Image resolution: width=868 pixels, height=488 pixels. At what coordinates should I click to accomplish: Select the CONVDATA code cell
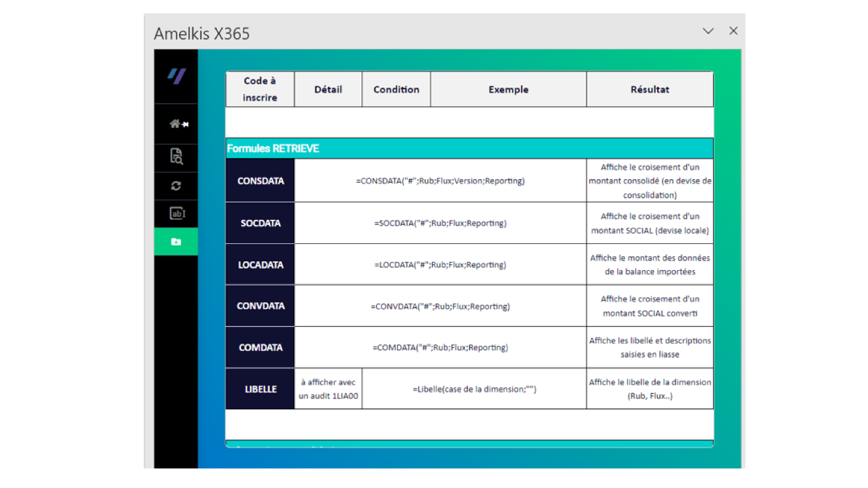(x=261, y=306)
